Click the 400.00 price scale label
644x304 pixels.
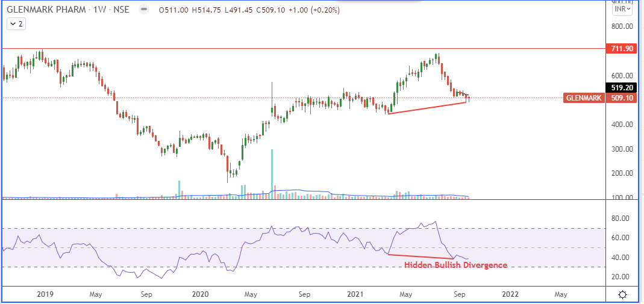pos(623,124)
